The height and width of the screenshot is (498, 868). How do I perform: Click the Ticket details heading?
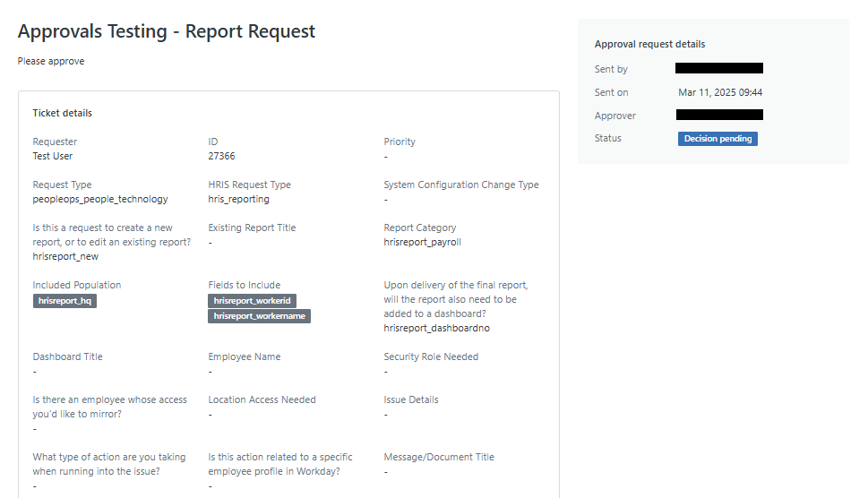(x=63, y=113)
